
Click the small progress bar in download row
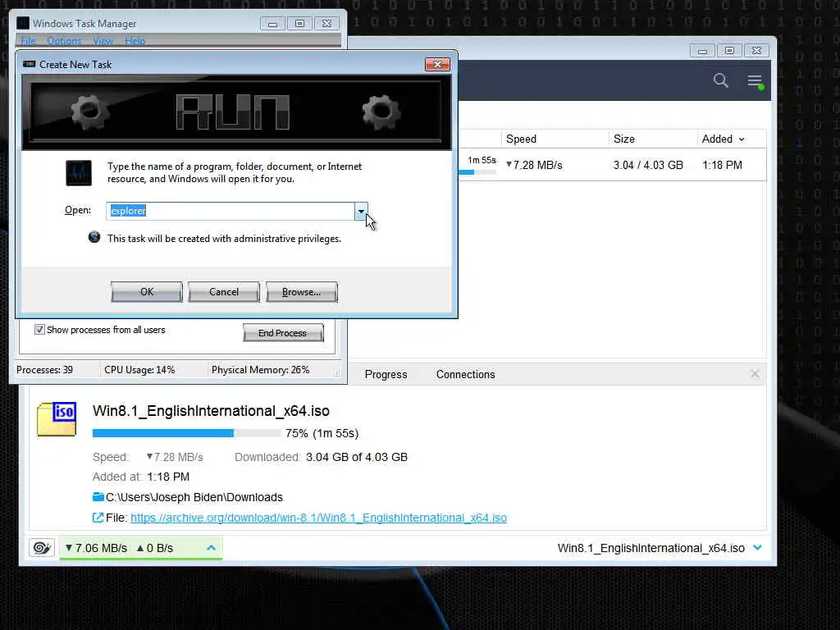coord(478,172)
